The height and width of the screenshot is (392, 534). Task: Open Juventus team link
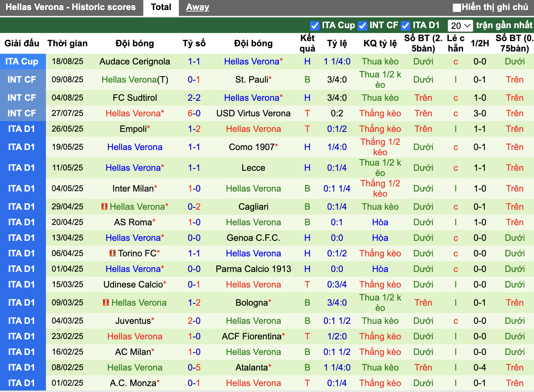[x=133, y=321]
